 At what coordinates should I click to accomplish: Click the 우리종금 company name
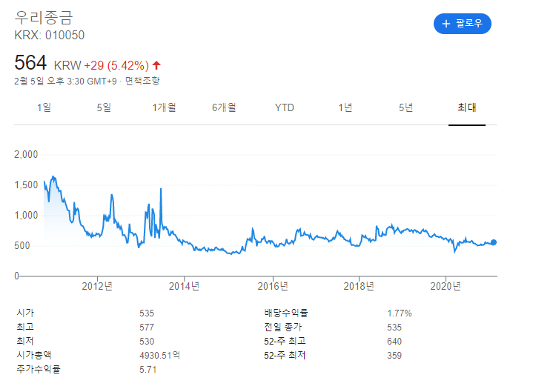44,17
